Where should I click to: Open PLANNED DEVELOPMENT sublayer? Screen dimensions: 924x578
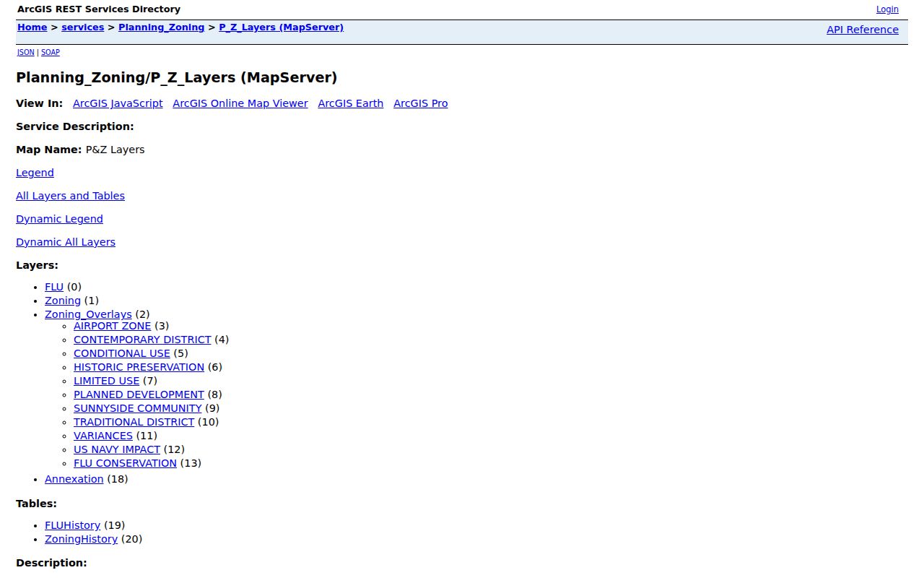pos(139,394)
